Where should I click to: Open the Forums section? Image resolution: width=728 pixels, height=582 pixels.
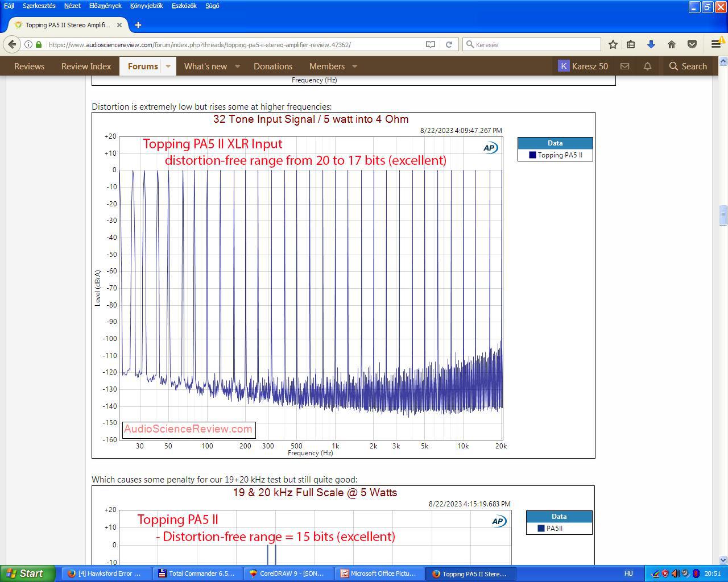143,66
